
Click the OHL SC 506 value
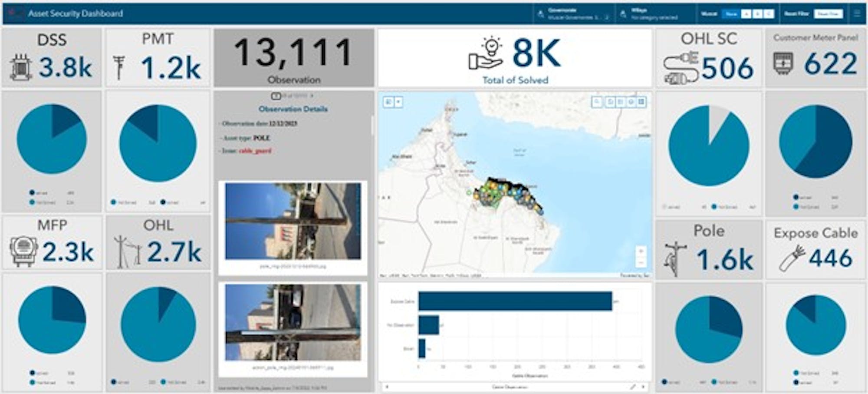click(x=727, y=68)
